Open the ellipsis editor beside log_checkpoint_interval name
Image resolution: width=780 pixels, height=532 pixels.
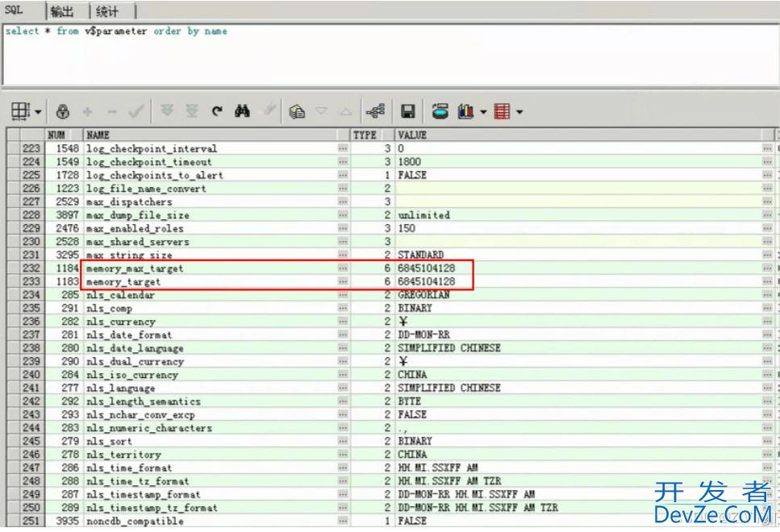point(343,148)
